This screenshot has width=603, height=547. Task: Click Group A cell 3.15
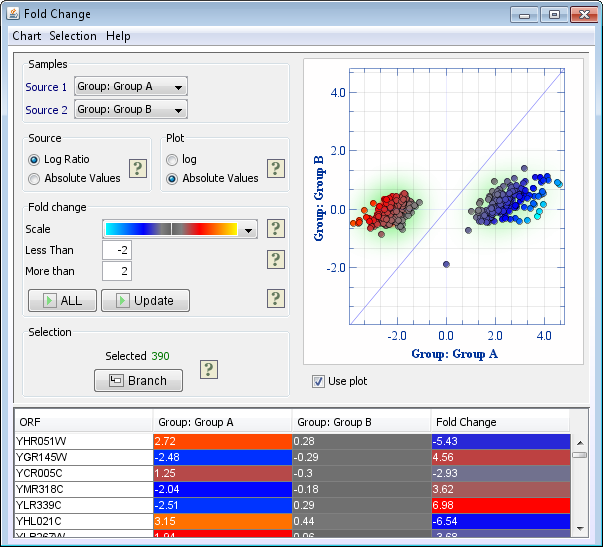click(x=223, y=522)
